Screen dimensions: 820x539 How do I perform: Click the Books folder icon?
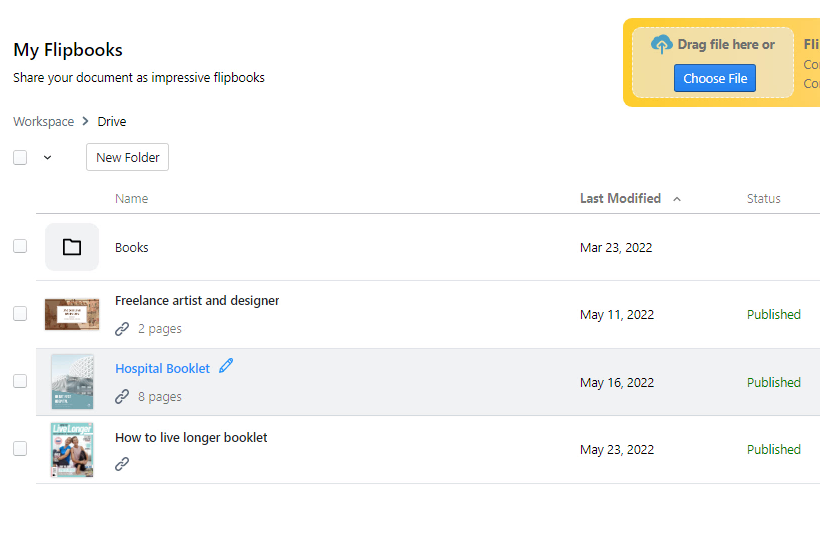72,247
